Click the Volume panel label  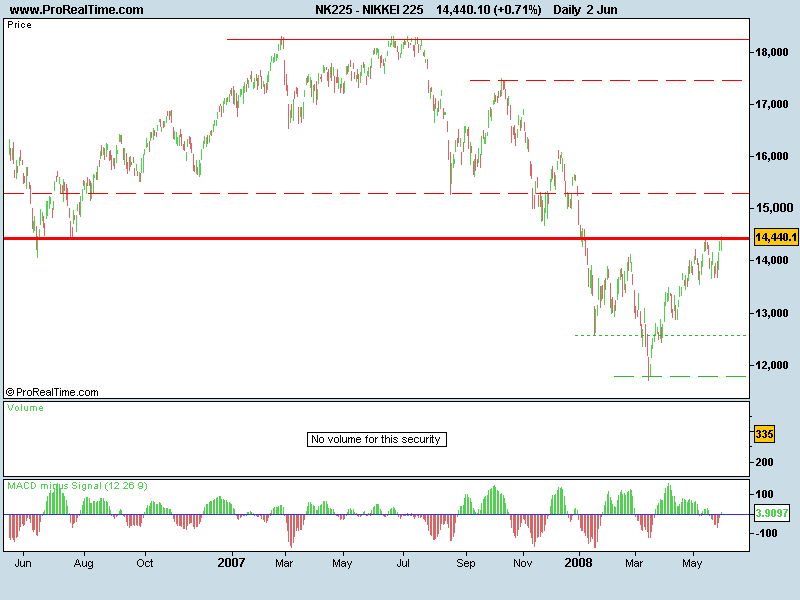[25, 408]
